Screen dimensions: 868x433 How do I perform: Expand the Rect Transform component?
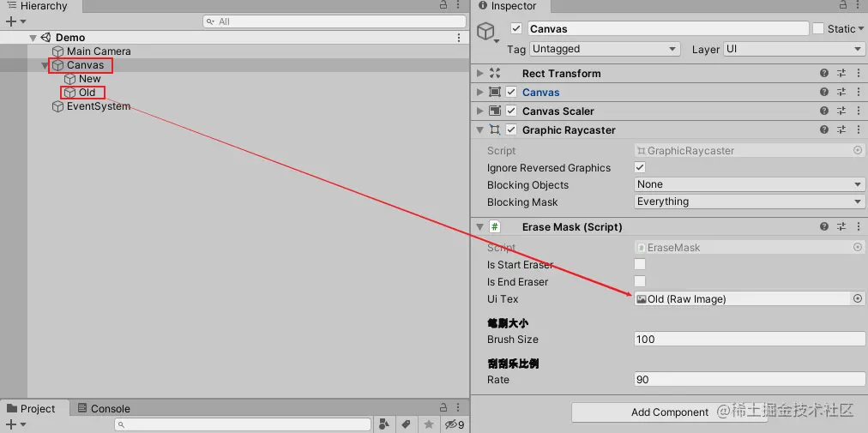(x=480, y=73)
